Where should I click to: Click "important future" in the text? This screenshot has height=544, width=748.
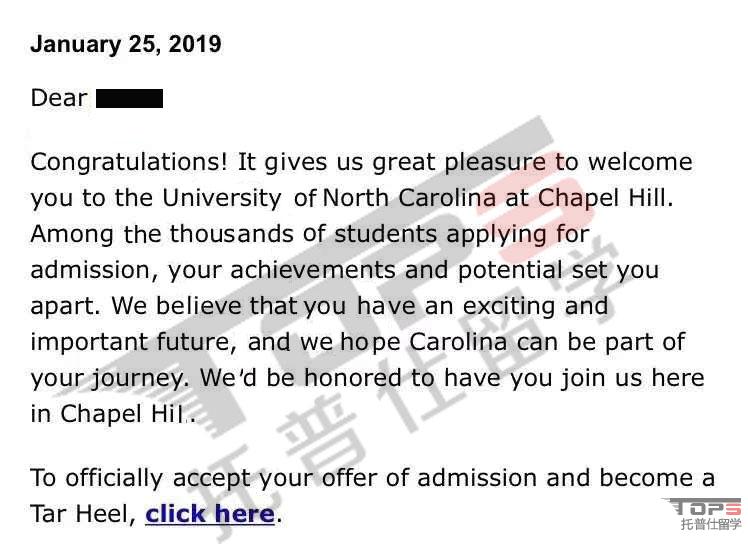[130, 342]
